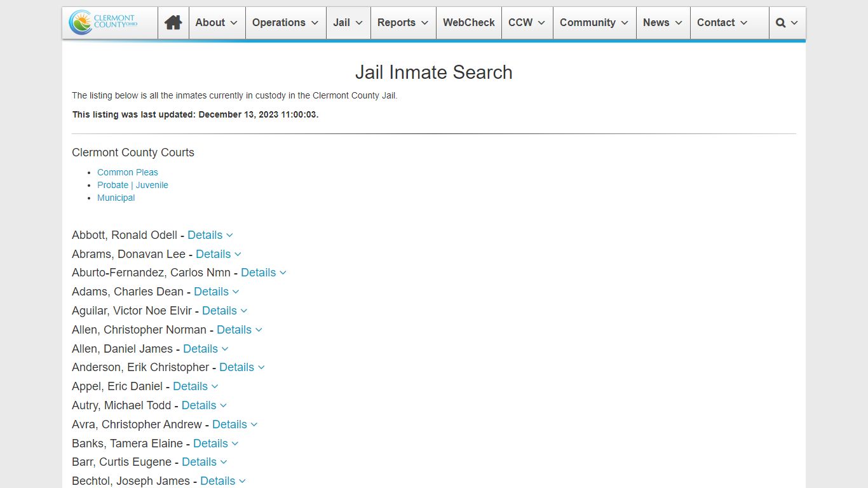Expand Details for Banks, Tamera Elaine
The image size is (868, 488).
coord(216,444)
